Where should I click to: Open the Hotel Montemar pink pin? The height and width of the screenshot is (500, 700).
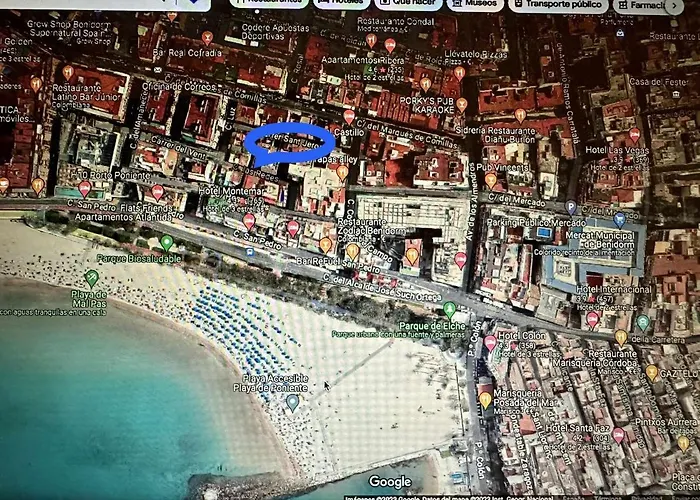tap(249, 221)
